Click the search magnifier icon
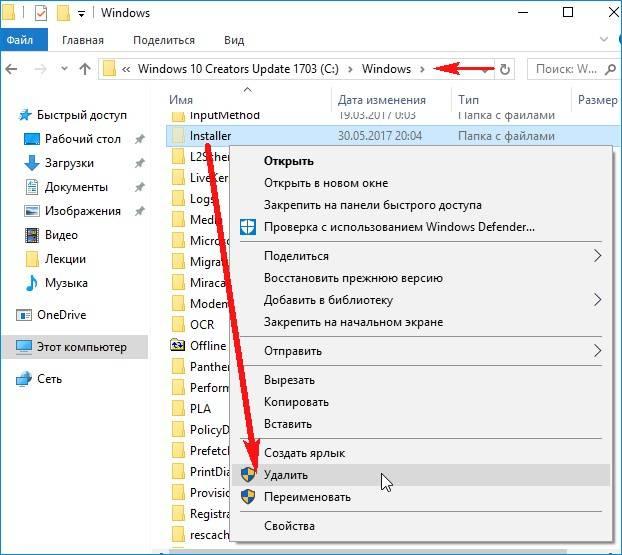The width and height of the screenshot is (622, 555). click(610, 69)
